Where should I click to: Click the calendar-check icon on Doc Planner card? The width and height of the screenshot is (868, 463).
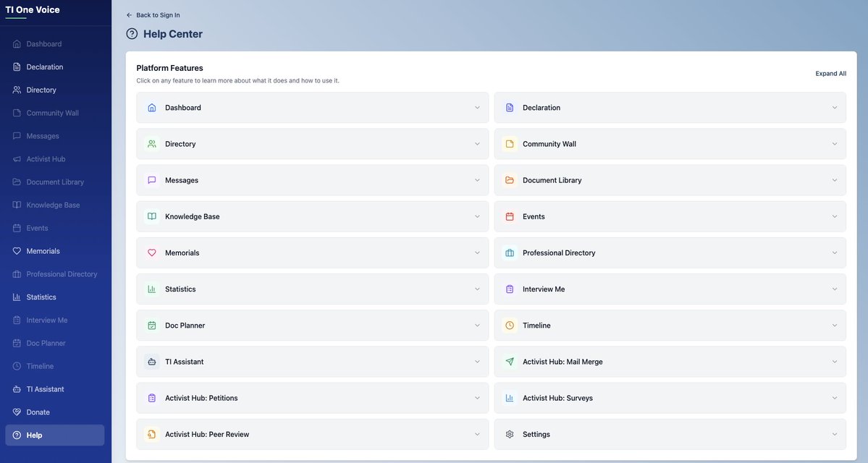pyautogui.click(x=152, y=326)
